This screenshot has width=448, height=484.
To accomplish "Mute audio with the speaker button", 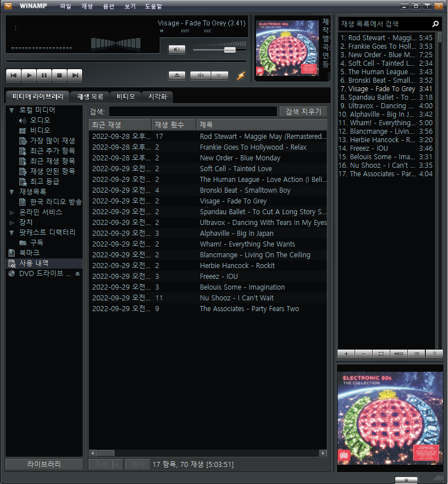I will (x=177, y=49).
